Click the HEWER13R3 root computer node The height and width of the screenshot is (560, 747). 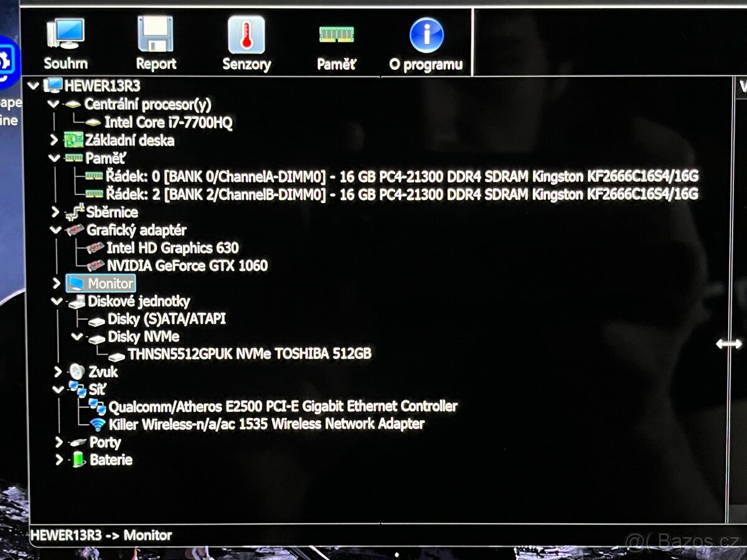101,86
